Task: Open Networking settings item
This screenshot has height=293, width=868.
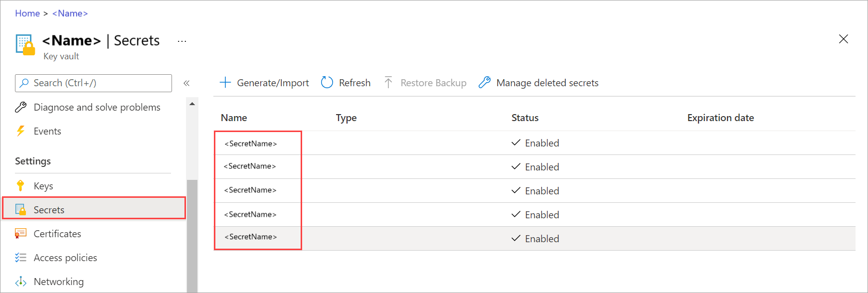Action: pyautogui.click(x=58, y=282)
